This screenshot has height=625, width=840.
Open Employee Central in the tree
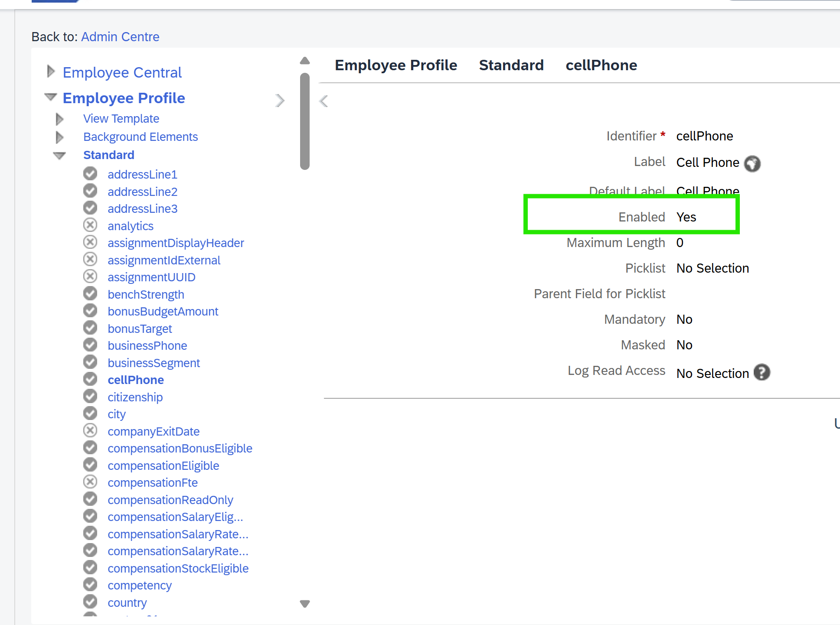tap(122, 72)
